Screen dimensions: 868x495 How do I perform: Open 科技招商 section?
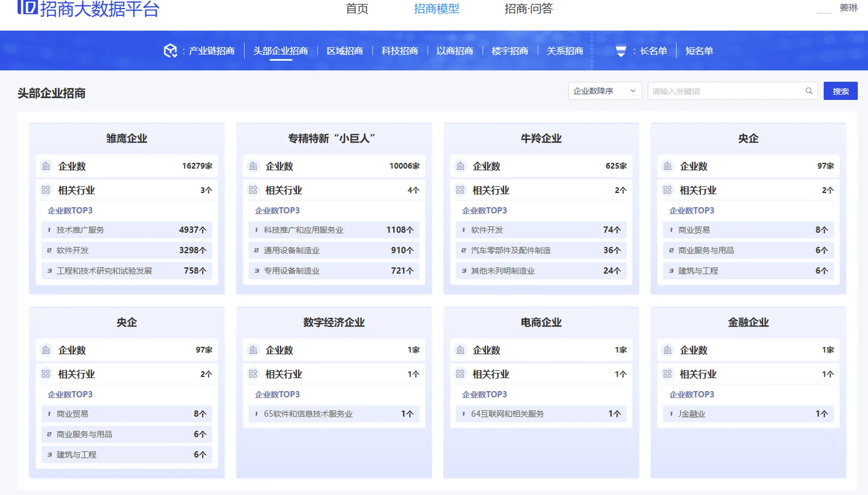tap(400, 51)
